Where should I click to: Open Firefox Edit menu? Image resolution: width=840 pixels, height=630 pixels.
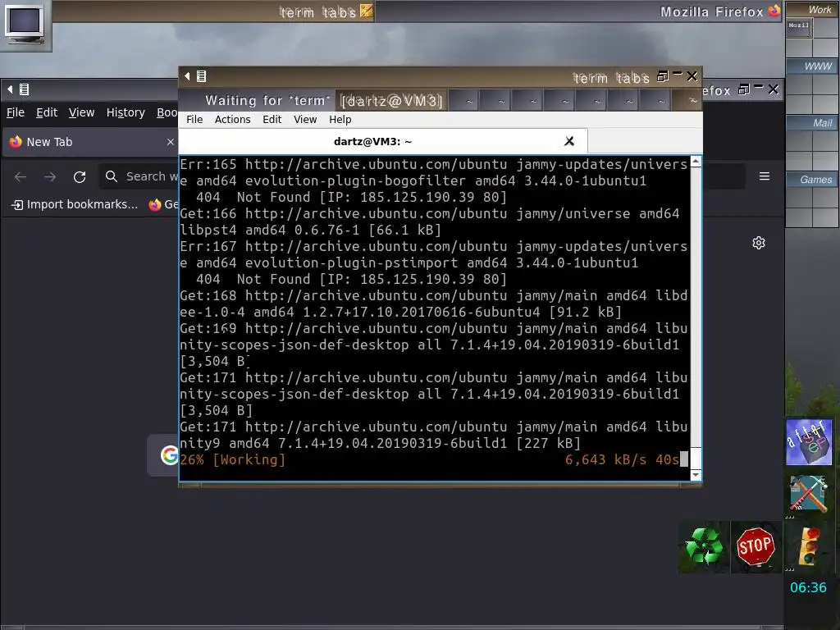47,112
